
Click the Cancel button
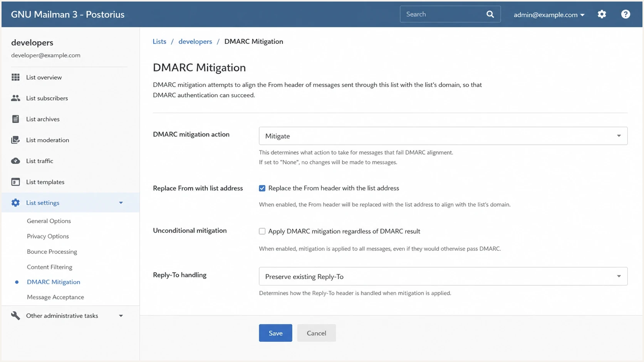(316, 333)
